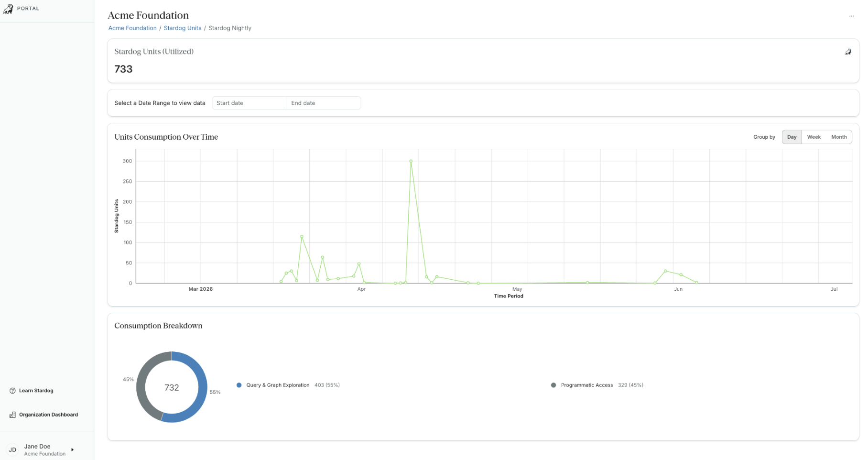The image size is (868, 460).
Task: Click the Start date field
Action: point(249,103)
